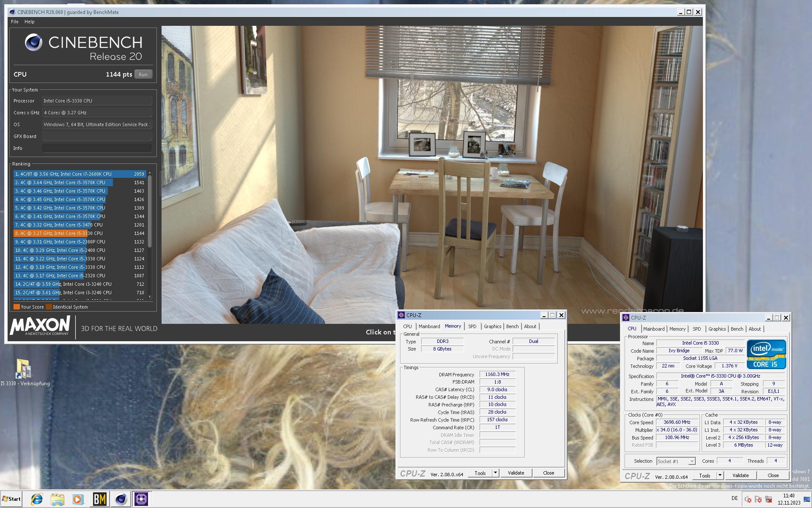Image resolution: width=812 pixels, height=508 pixels.
Task: Click CPU-Z CPU window title icon
Action: 626,317
